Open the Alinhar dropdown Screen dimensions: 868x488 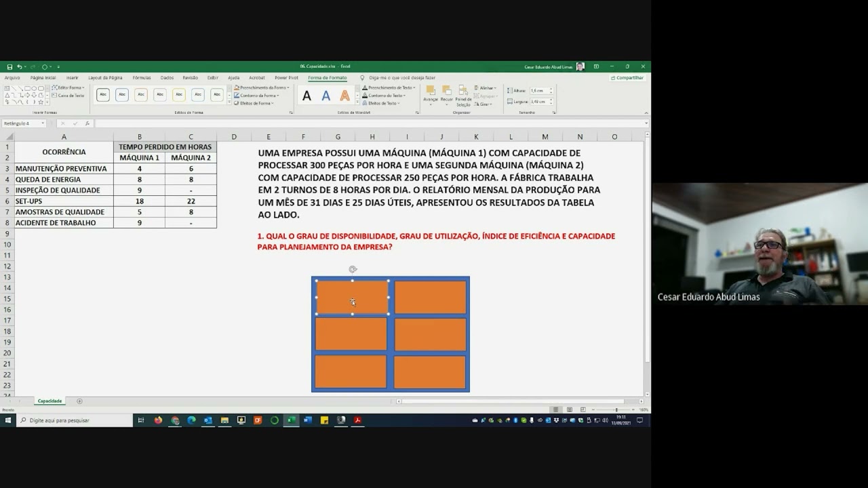point(486,88)
